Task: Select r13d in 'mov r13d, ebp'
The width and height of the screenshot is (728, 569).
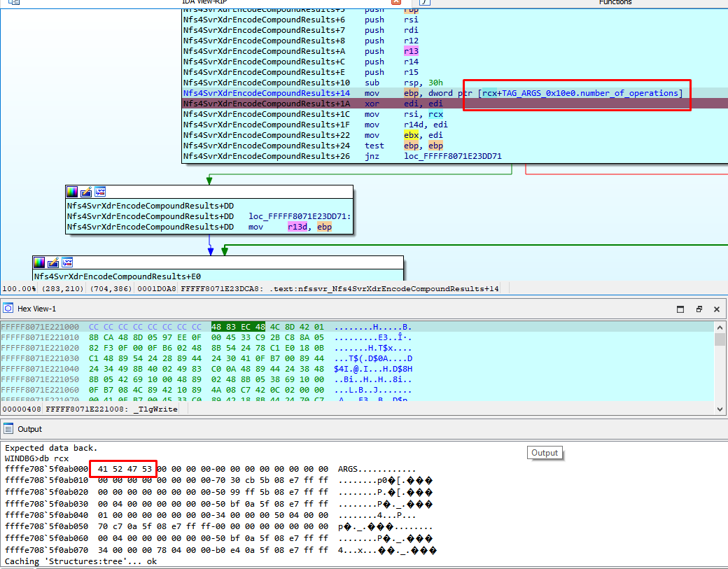Action: pyautogui.click(x=297, y=227)
